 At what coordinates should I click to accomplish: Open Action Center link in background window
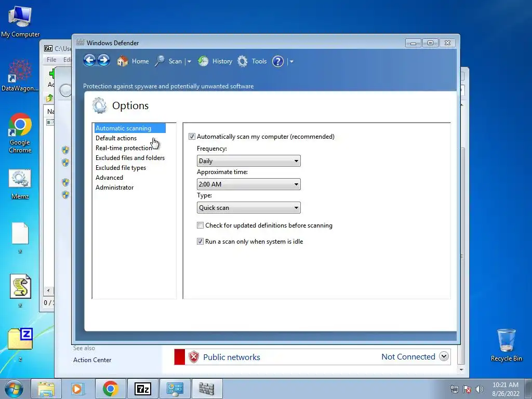click(92, 360)
